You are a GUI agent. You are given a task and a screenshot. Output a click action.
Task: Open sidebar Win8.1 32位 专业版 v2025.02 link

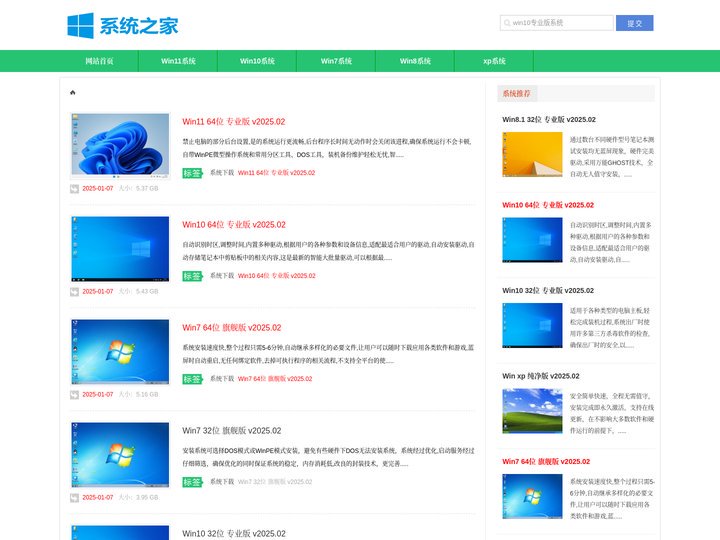pos(549,119)
